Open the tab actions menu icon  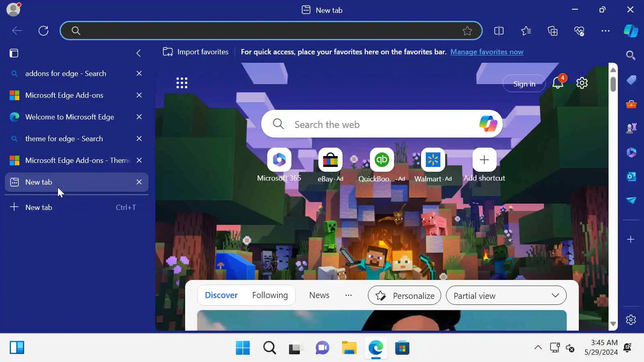coord(14,53)
